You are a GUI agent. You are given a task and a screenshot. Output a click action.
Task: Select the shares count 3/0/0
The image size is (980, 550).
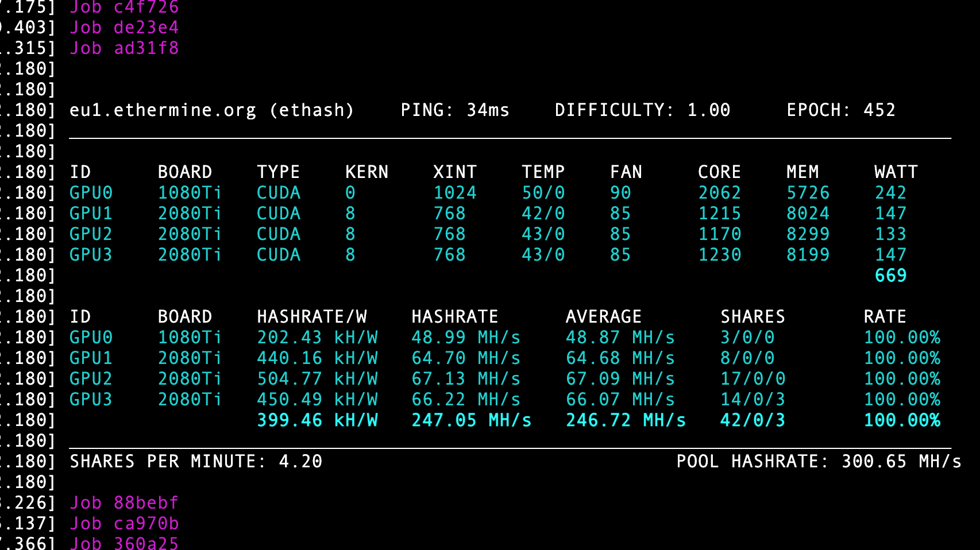(x=747, y=338)
